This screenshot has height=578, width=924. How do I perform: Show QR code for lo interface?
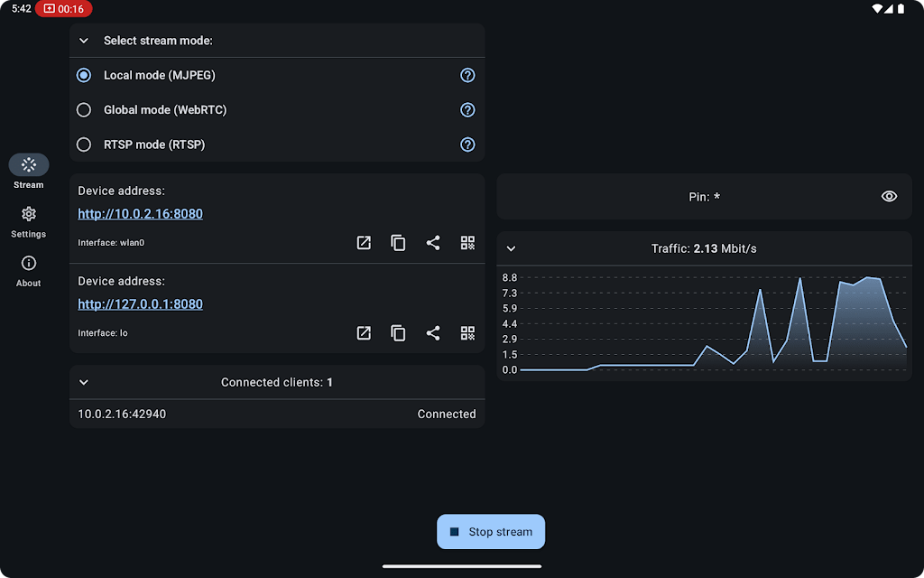coord(467,333)
